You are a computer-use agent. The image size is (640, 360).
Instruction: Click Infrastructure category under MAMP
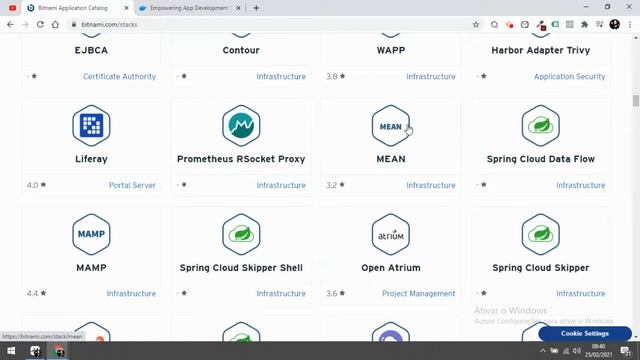[x=131, y=293]
